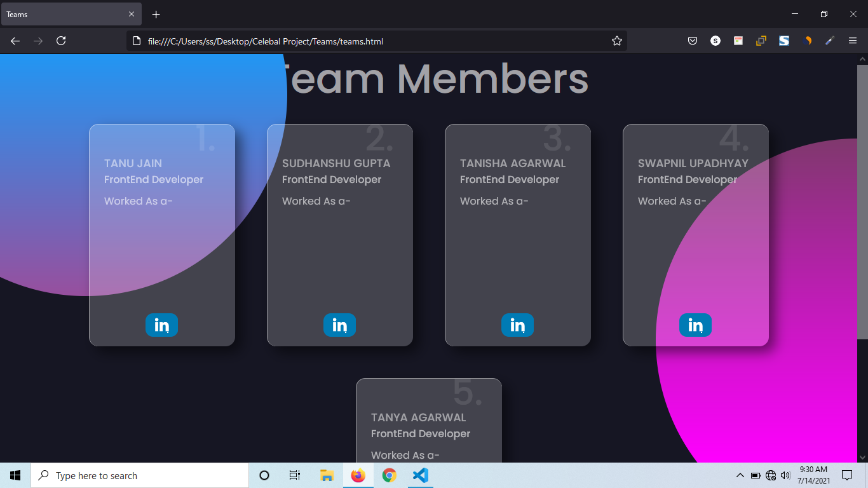The width and height of the screenshot is (868, 488).
Task: Check battery status icon
Action: (x=756, y=475)
